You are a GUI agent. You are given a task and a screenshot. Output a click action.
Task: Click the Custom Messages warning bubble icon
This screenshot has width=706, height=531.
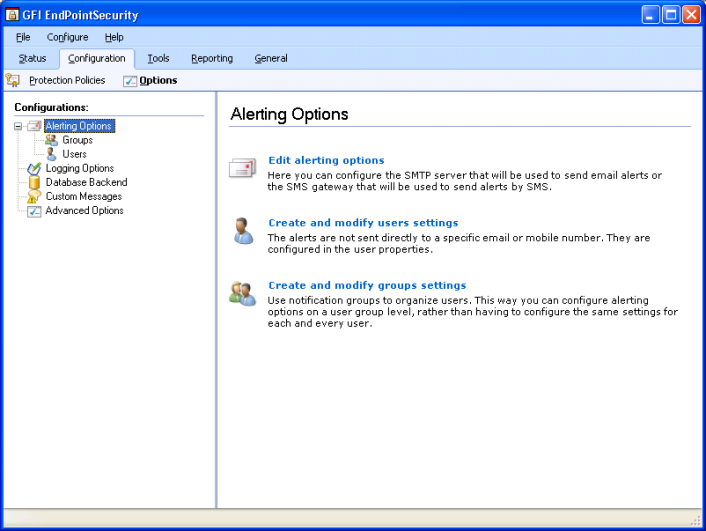click(x=34, y=196)
